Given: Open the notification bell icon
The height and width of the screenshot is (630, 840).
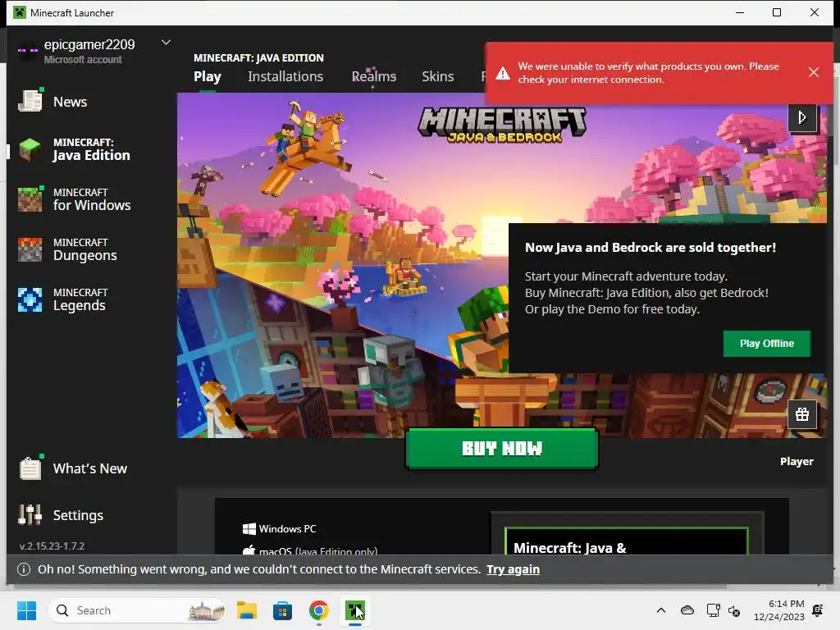Looking at the screenshot, I should pyautogui.click(x=818, y=610).
